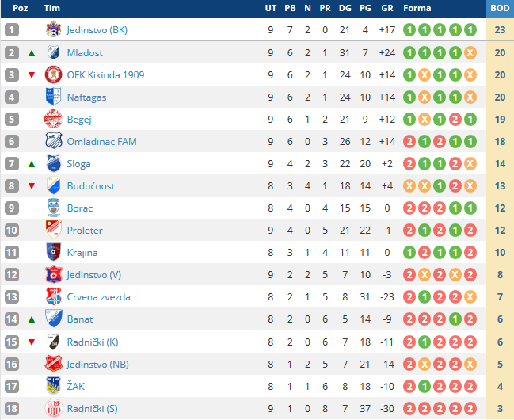Screen dimensions: 514x420
Task: Click the Begej team crest
Action: 53,119
